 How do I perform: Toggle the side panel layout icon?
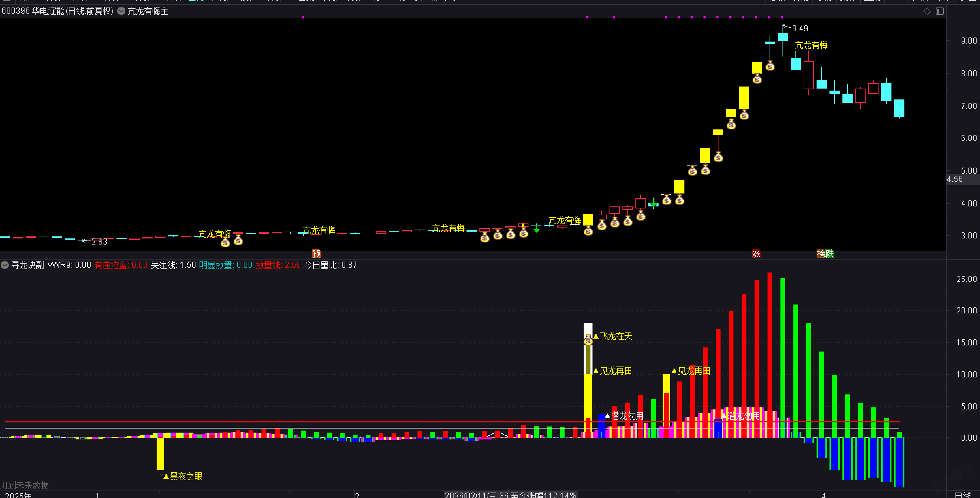(940, 12)
